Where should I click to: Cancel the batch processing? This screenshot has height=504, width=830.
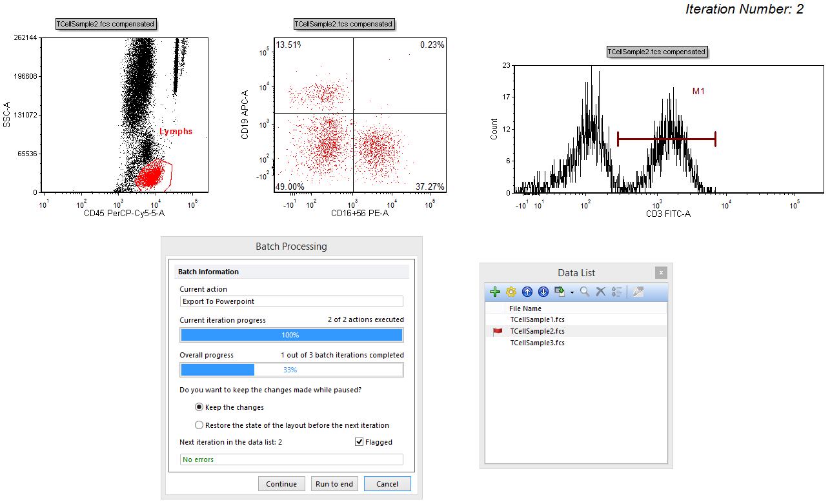387,484
